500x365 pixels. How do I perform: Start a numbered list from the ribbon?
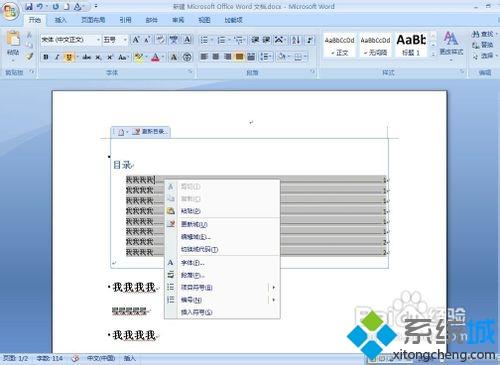[221, 40]
